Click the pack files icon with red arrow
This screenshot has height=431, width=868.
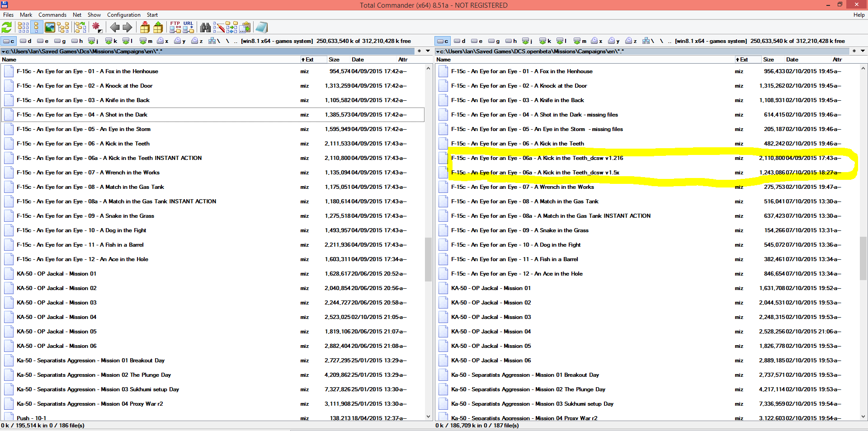[145, 28]
